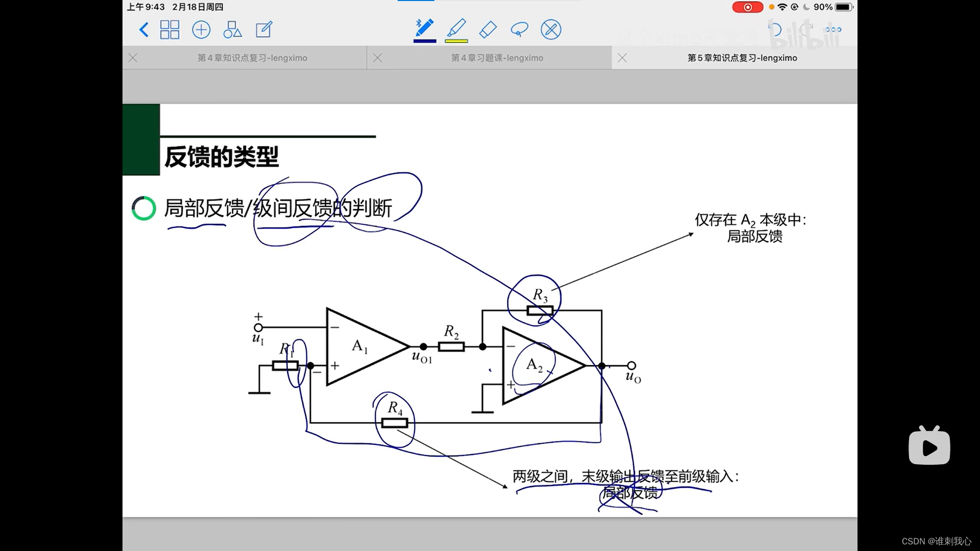Select the yellow highlighter tool
Image resolution: width=980 pixels, height=551 pixels.
456,28
